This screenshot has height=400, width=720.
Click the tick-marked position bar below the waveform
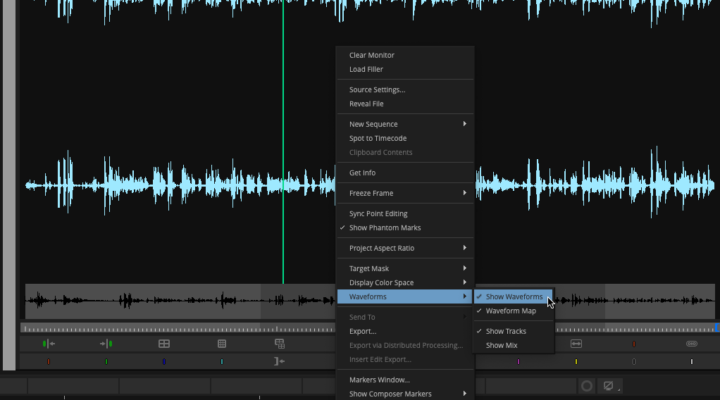[179, 328]
